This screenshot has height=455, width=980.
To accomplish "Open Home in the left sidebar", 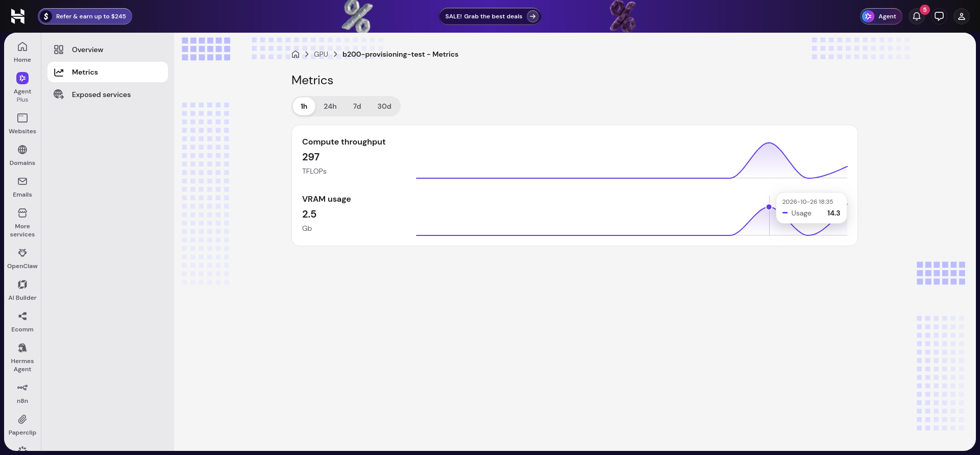I will [x=22, y=52].
